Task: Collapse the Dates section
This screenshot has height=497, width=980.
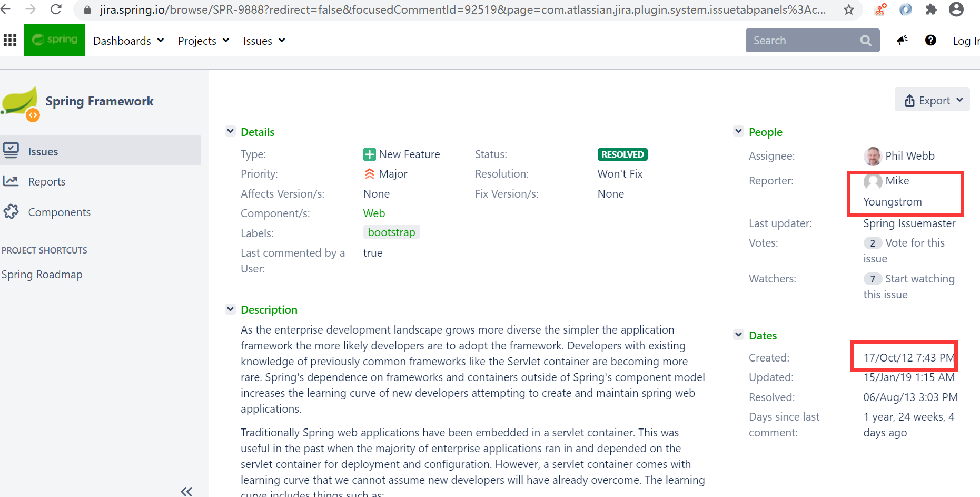Action: click(x=738, y=335)
